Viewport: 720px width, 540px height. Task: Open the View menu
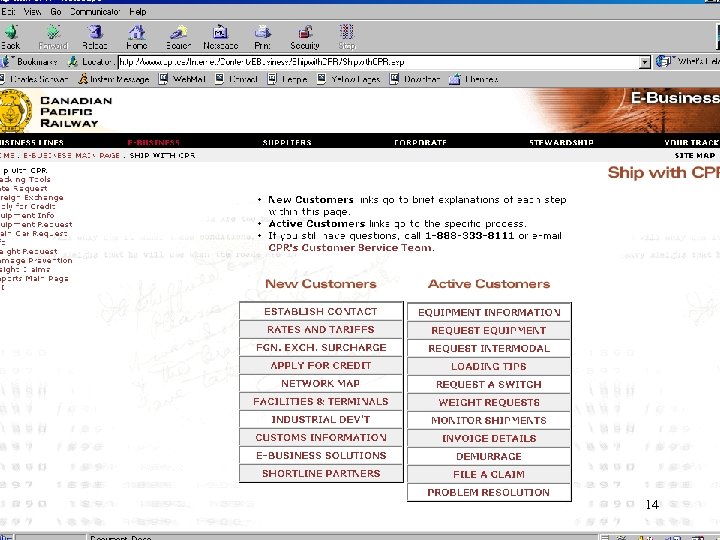(x=32, y=11)
